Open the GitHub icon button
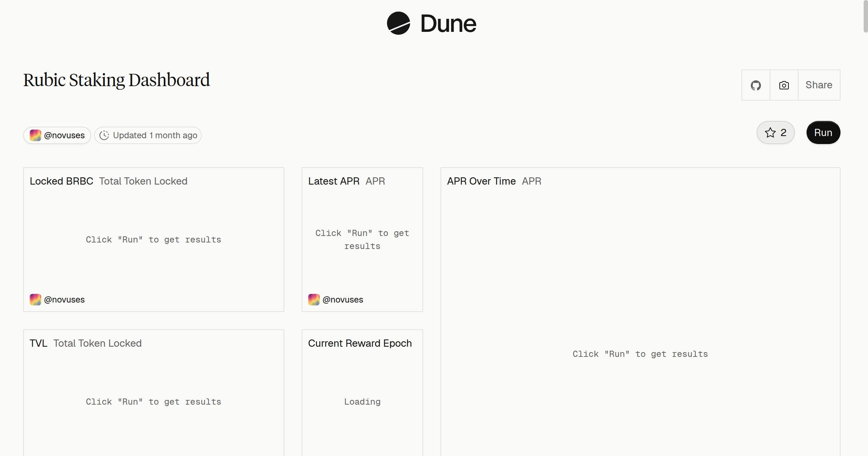The height and width of the screenshot is (456, 868). coord(756,85)
